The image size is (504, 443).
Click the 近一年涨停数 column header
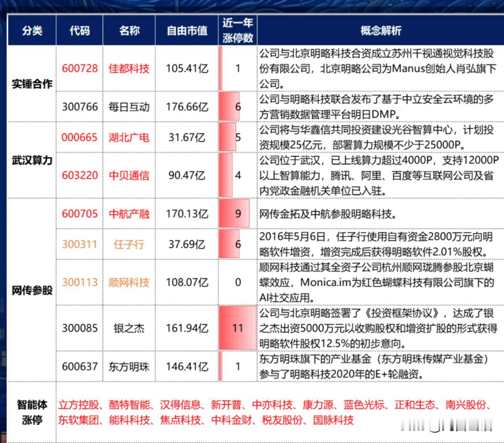pyautogui.click(x=237, y=30)
